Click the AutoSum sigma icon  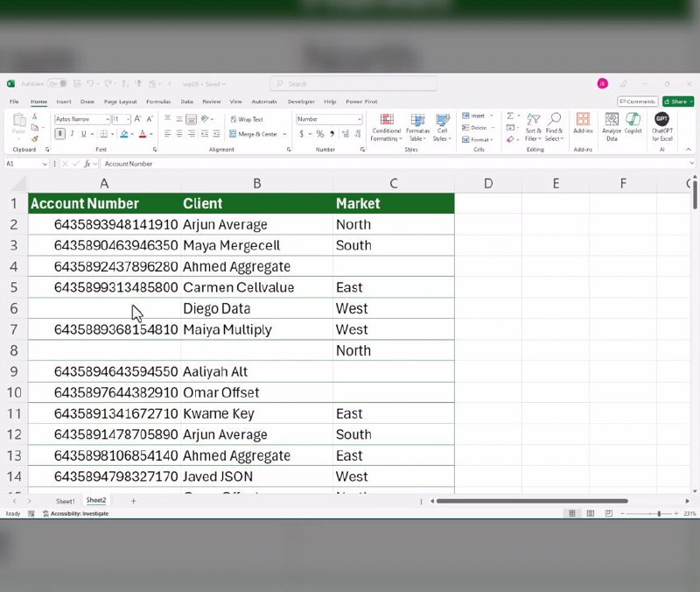pyautogui.click(x=509, y=116)
